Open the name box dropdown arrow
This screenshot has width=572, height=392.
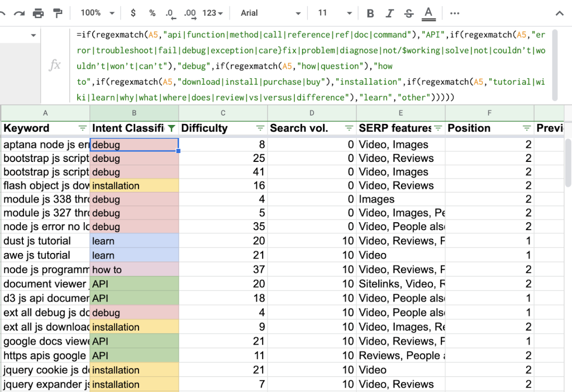pos(34,35)
